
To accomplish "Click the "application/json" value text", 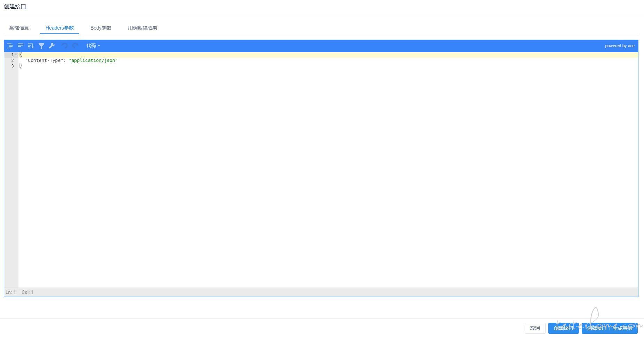I will [93, 61].
